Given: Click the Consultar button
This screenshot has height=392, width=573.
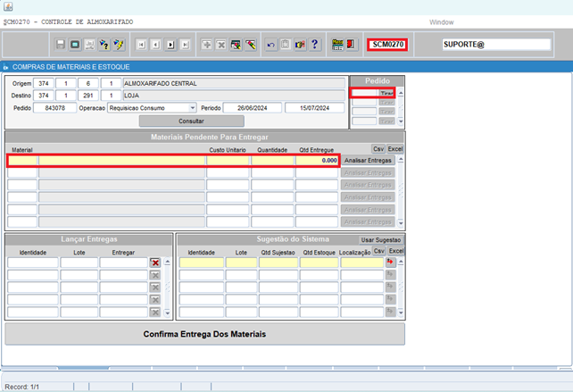Looking at the screenshot, I should (192, 121).
